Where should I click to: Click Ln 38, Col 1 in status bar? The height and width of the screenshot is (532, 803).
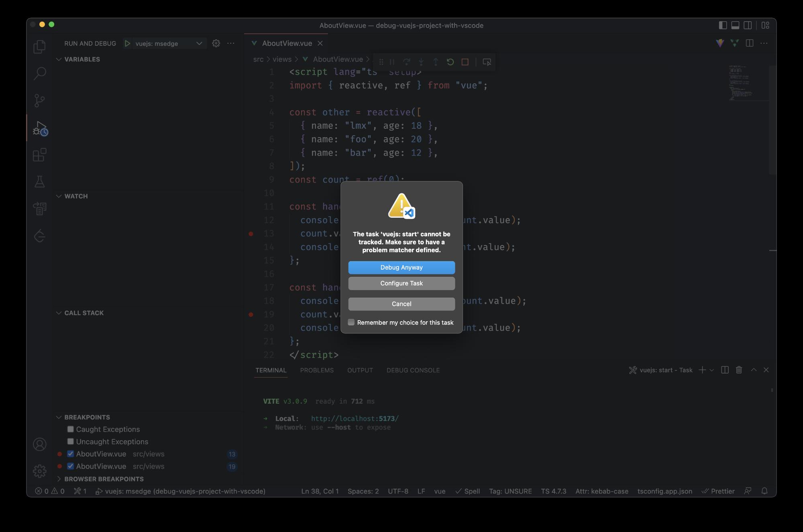coord(320,491)
